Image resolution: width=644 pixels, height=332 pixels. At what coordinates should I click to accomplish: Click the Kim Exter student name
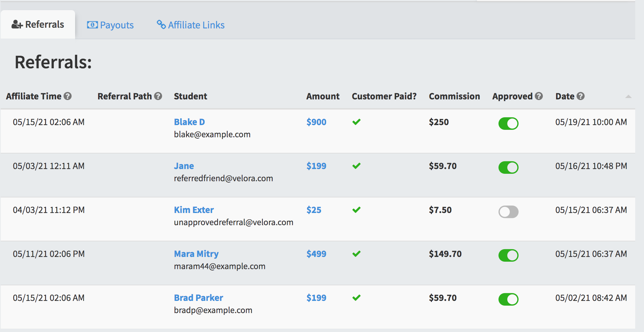pos(194,210)
